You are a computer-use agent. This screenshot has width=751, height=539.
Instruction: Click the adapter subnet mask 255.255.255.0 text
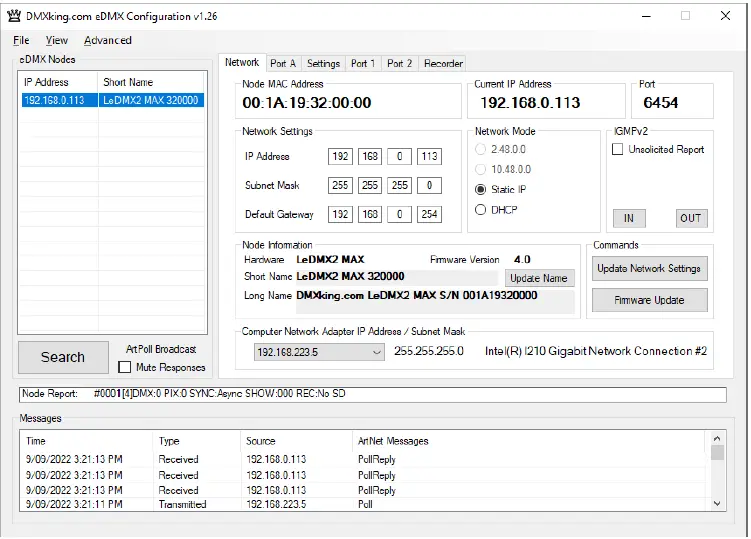(x=429, y=351)
